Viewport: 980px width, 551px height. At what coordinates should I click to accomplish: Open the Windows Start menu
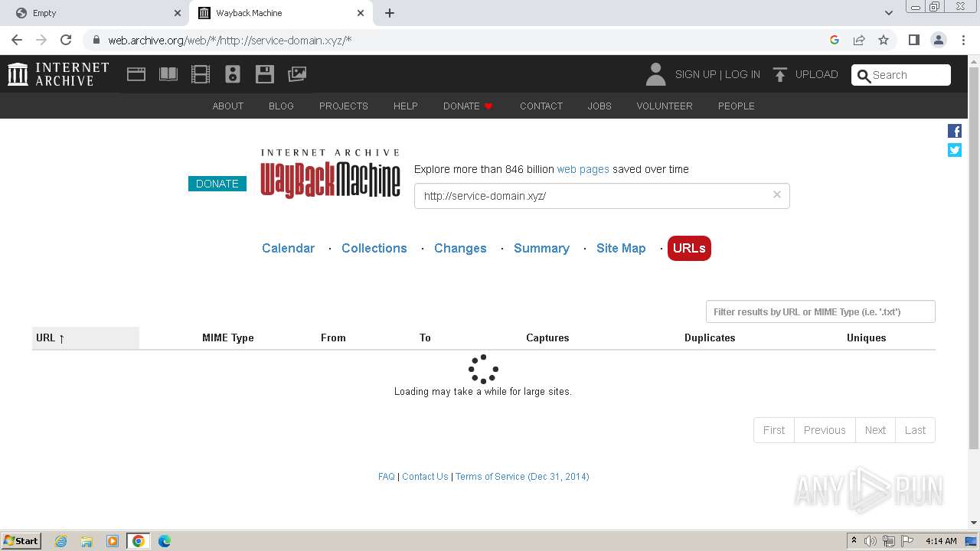click(x=21, y=540)
